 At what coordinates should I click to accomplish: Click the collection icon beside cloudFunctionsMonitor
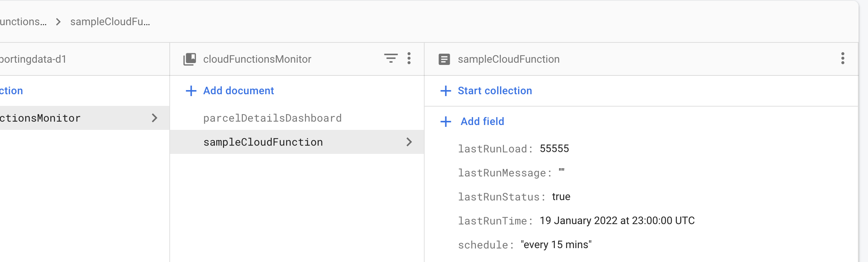tap(190, 59)
